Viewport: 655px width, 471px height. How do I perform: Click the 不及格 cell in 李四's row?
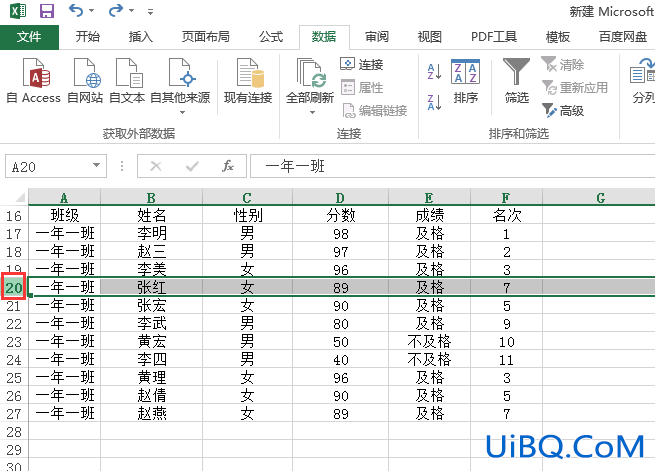coord(429,360)
